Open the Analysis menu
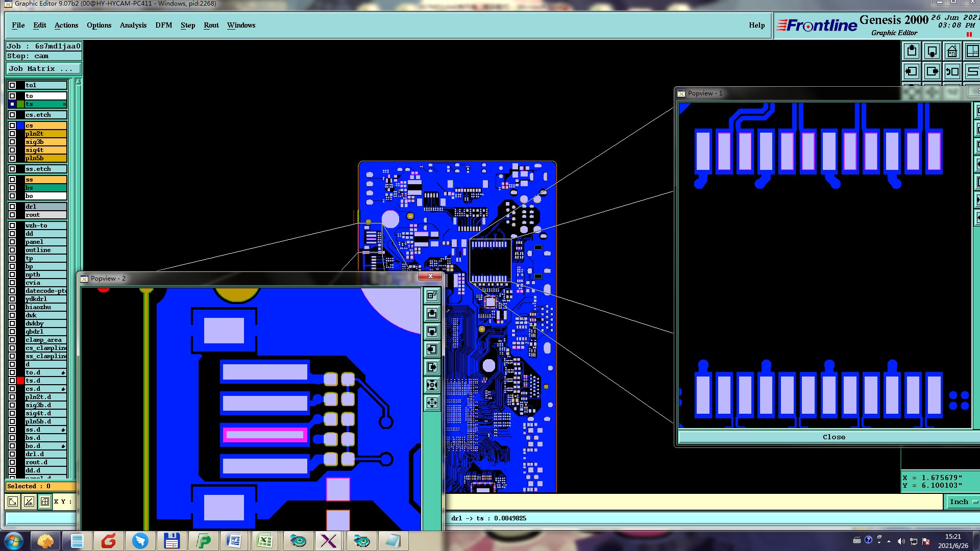Image resolution: width=980 pixels, height=551 pixels. (x=133, y=25)
